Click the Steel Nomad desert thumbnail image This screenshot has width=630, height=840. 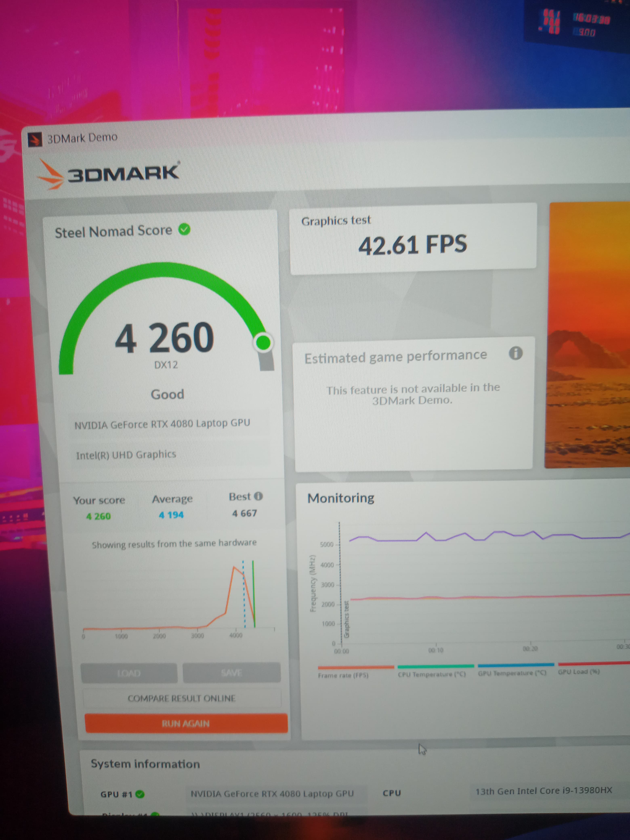coord(587,334)
